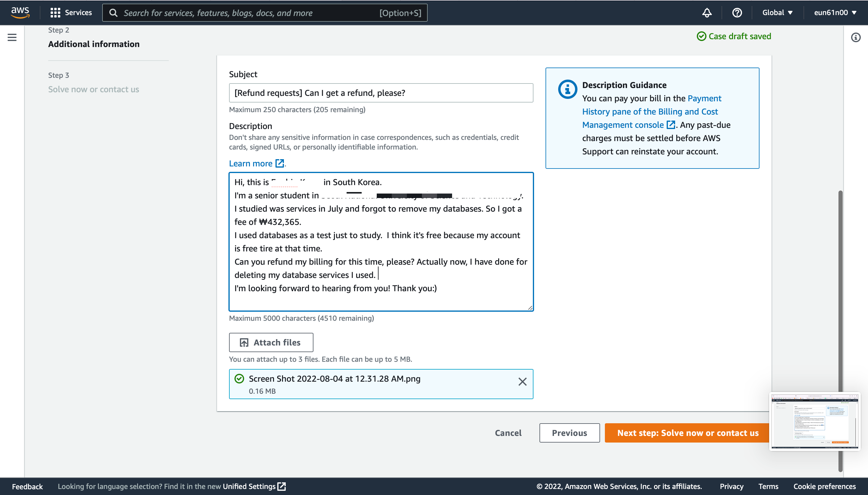Open the help question mark icon
Viewport: 868px width, 495px height.
(737, 13)
